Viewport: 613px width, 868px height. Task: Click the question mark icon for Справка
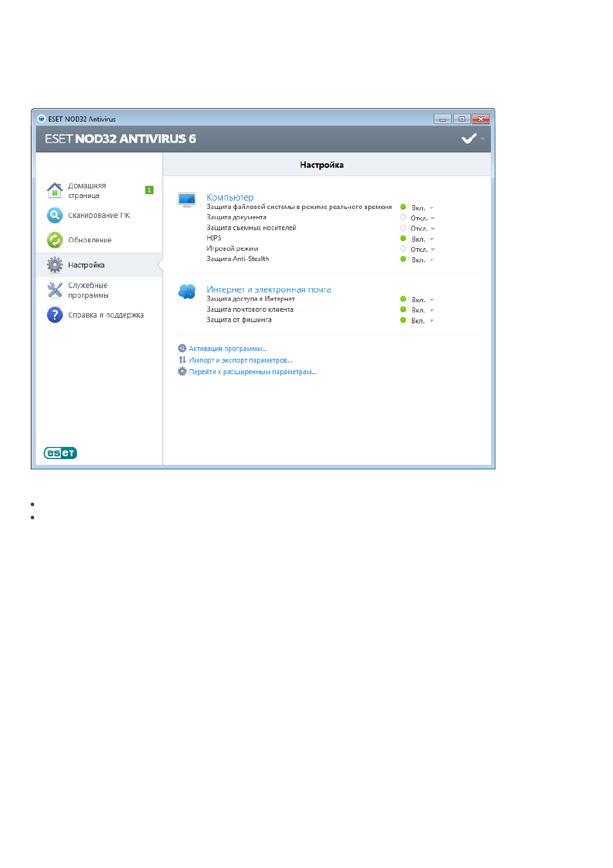[55, 315]
